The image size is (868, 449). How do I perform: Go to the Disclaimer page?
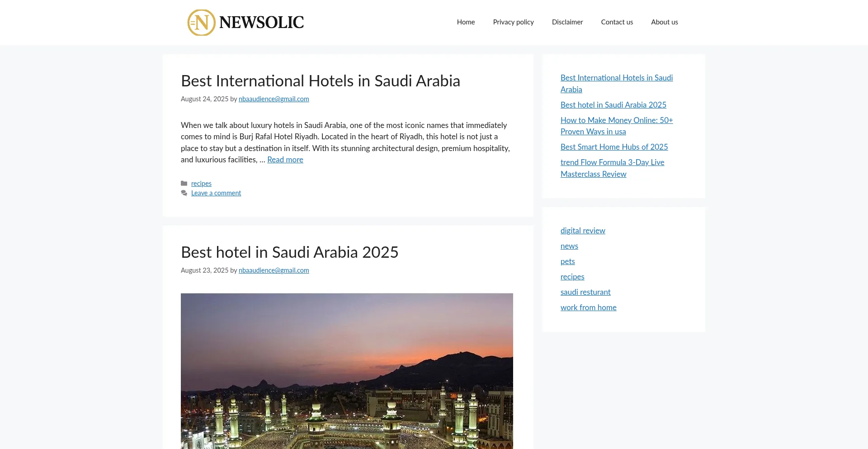coord(567,22)
